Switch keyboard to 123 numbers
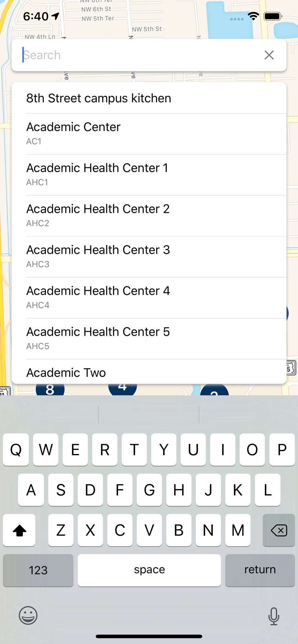Image resolution: width=298 pixels, height=644 pixels. click(x=38, y=570)
